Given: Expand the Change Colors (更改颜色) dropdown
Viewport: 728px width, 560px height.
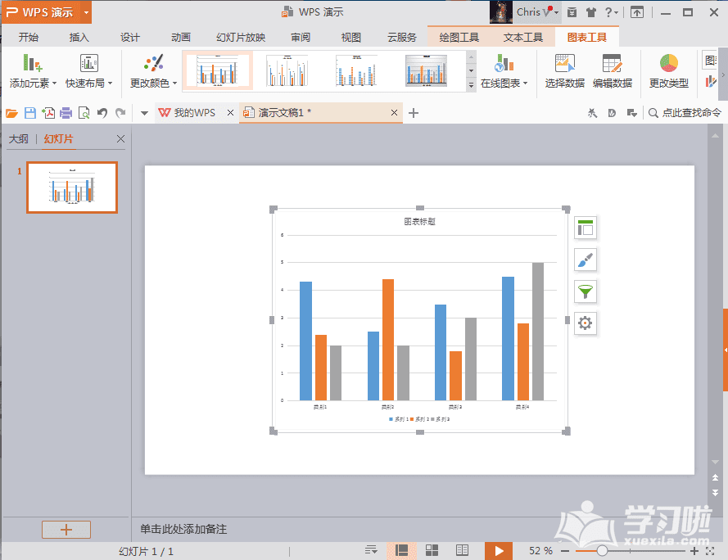Looking at the screenshot, I should coord(153,83).
